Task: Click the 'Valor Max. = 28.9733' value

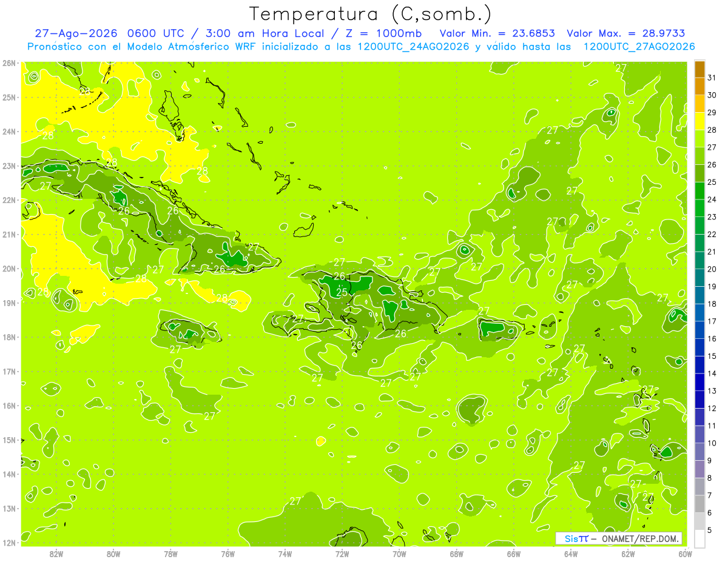Action: click(625, 33)
